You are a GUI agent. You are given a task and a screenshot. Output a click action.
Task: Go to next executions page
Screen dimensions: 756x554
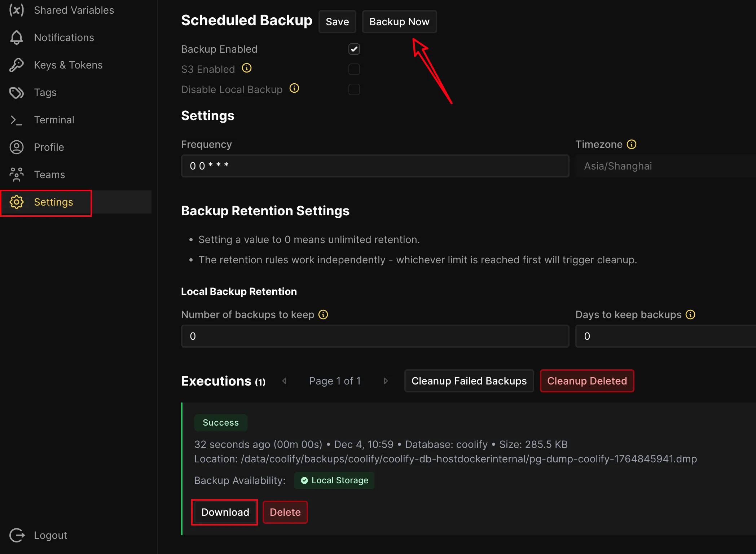tap(386, 381)
